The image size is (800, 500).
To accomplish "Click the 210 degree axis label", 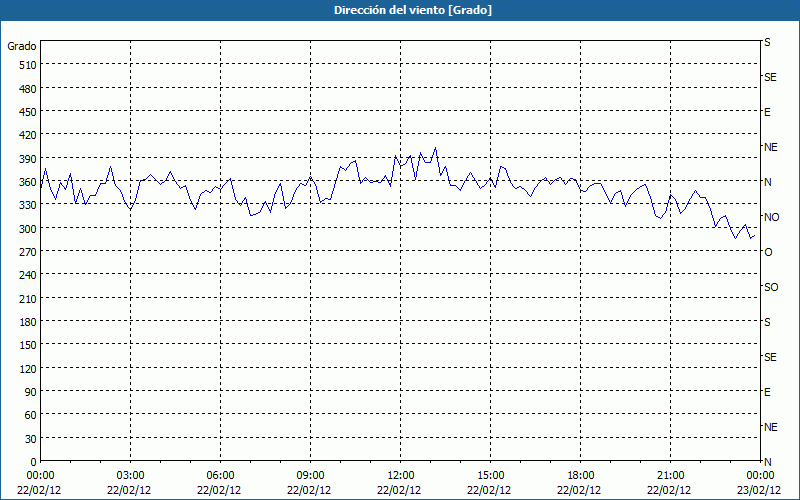I will click(x=28, y=299).
